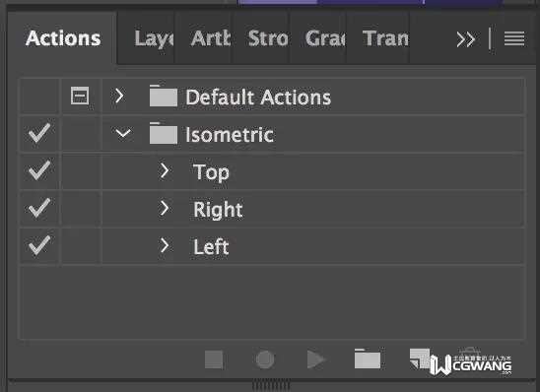This screenshot has height=392, width=540.
Task: Stop the current action playback or recording
Action: [x=214, y=359]
